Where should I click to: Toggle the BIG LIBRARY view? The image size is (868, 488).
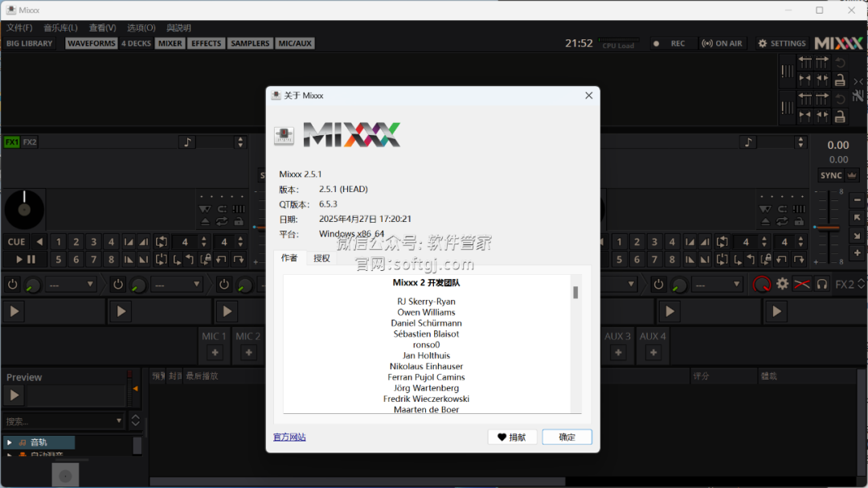coord(30,43)
